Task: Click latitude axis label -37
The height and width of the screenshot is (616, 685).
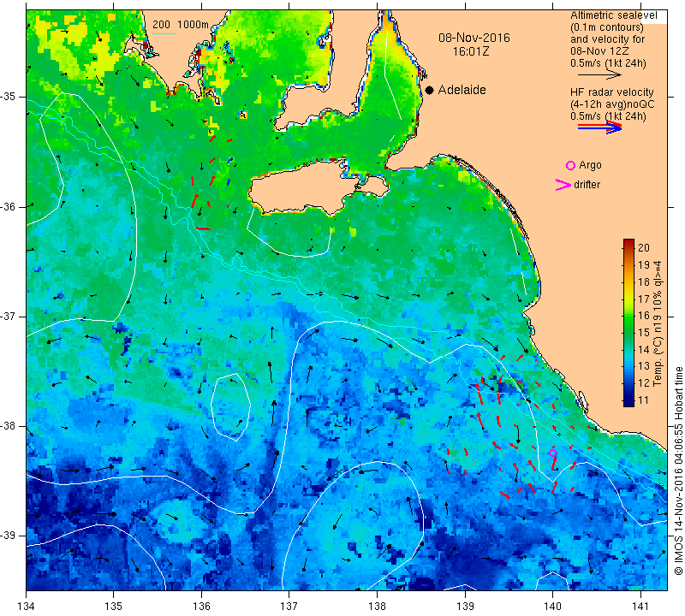Action: 8,316
